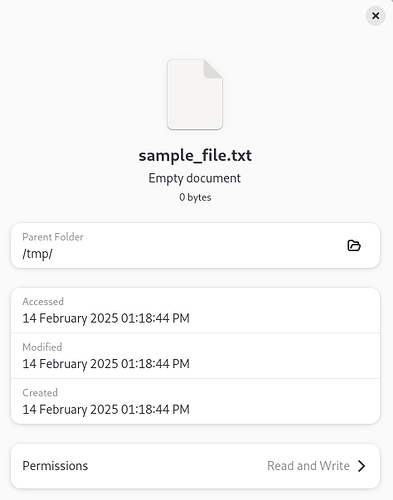The height and width of the screenshot is (500, 393).
Task: Click the 0 bytes file size
Action: point(195,197)
